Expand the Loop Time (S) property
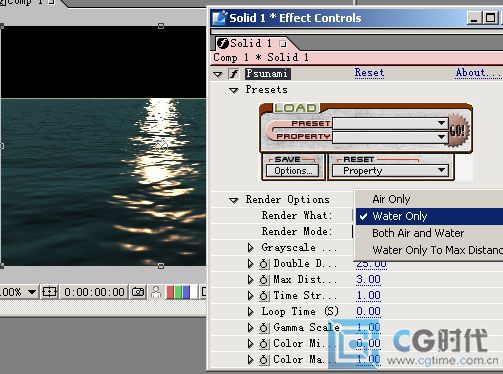 (251, 312)
